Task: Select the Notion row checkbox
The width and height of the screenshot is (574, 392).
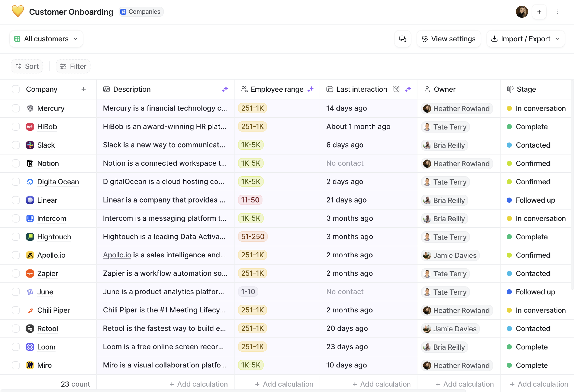Action: [x=16, y=163]
